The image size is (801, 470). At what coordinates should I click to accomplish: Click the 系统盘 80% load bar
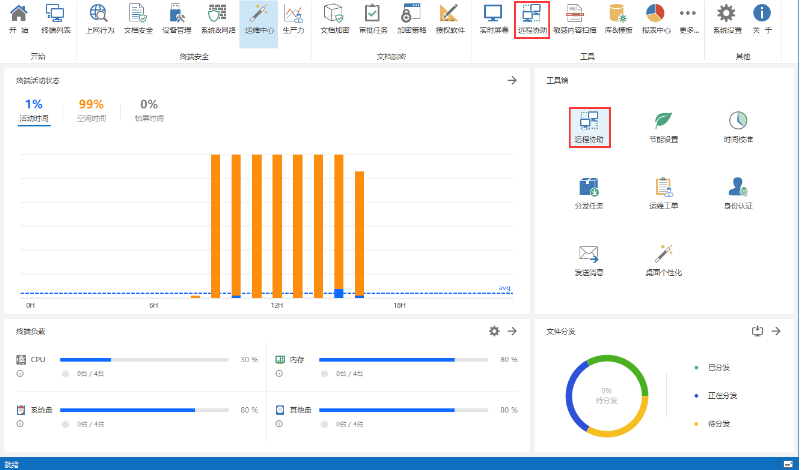tap(144, 410)
